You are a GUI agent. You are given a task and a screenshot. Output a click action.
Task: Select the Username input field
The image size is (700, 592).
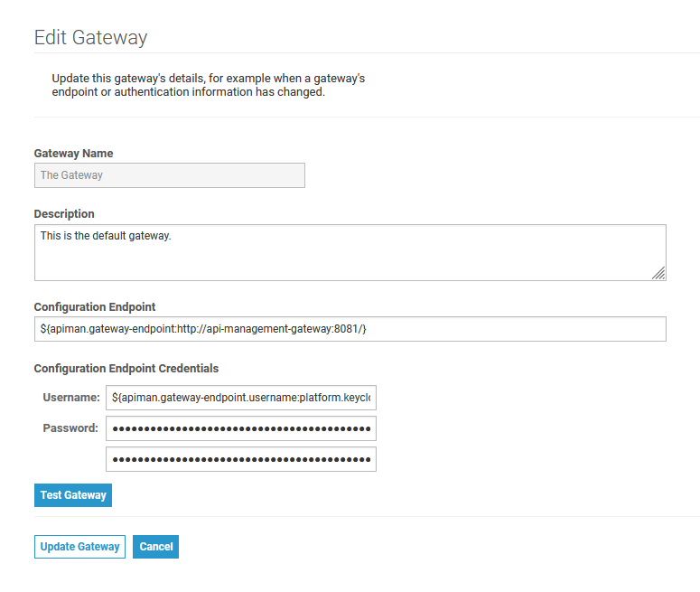tap(240, 398)
